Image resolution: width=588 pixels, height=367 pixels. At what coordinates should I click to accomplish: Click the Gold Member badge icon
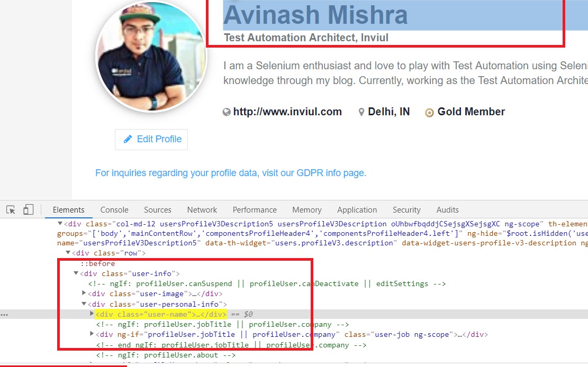click(429, 112)
